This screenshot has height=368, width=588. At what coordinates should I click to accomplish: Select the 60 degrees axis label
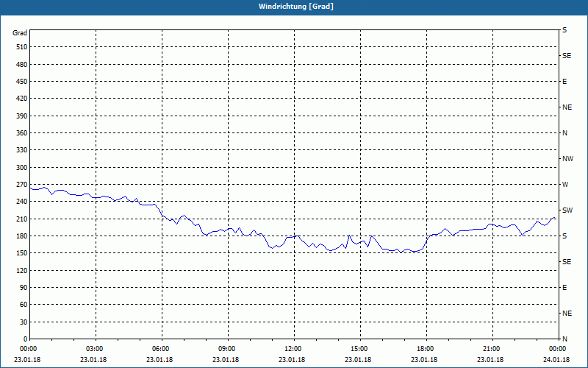pos(24,305)
